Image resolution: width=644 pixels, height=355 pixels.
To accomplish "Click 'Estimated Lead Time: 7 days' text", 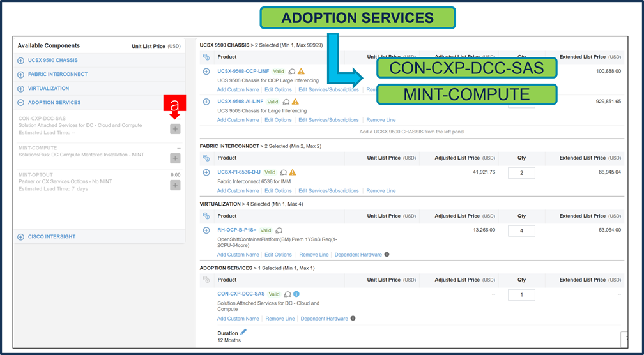I will click(54, 189).
